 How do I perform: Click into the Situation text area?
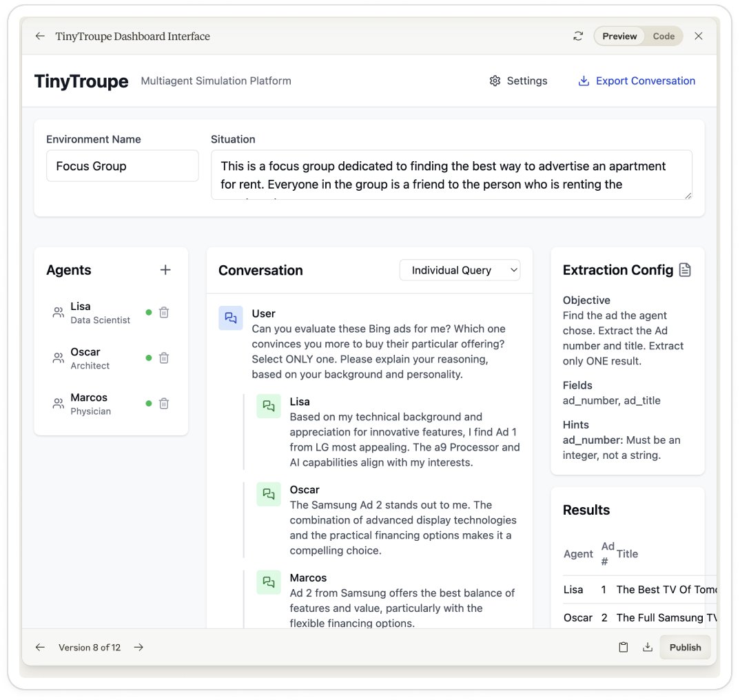(x=451, y=174)
